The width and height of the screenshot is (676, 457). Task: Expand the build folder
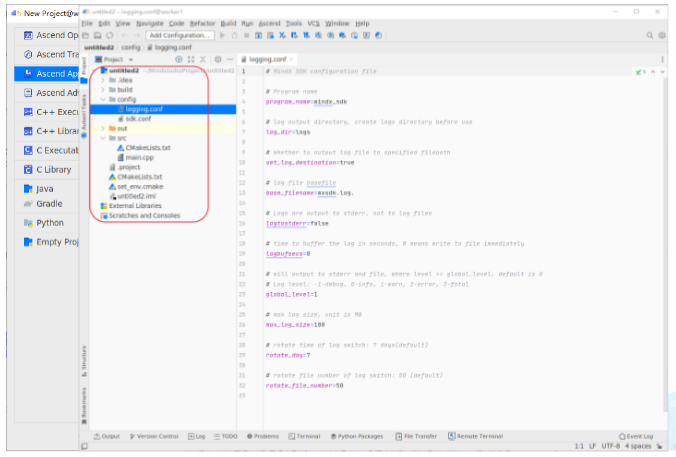click(x=103, y=90)
